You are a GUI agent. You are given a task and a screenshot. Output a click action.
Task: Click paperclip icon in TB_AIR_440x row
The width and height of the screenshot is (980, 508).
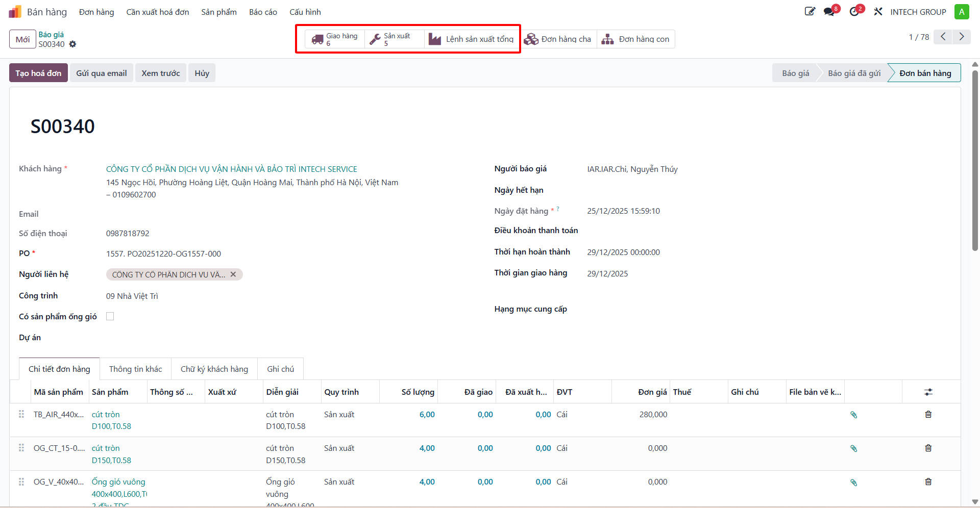(x=853, y=415)
